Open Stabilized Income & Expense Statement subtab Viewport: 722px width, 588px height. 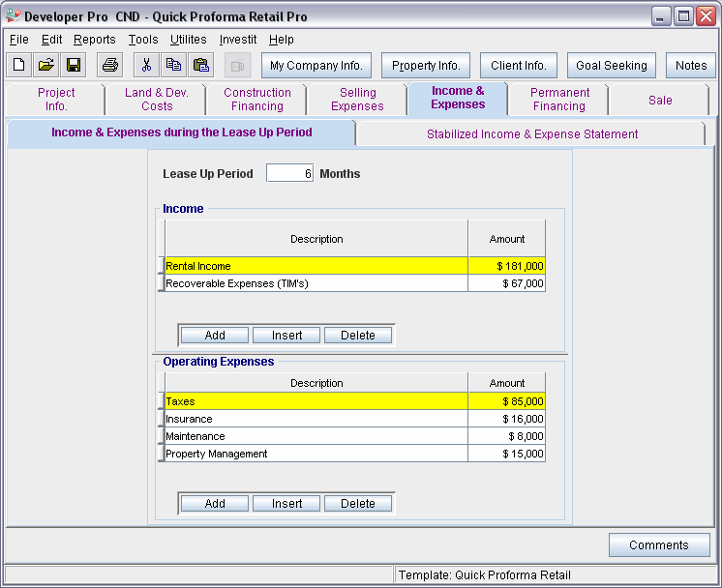pyautogui.click(x=532, y=133)
